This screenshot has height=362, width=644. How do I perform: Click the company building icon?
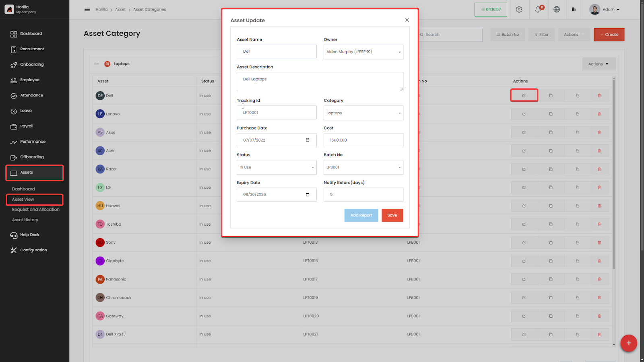pos(574,9)
